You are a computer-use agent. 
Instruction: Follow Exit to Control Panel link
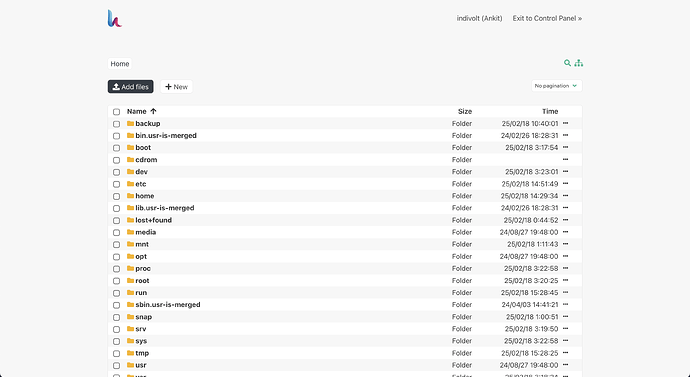point(547,18)
